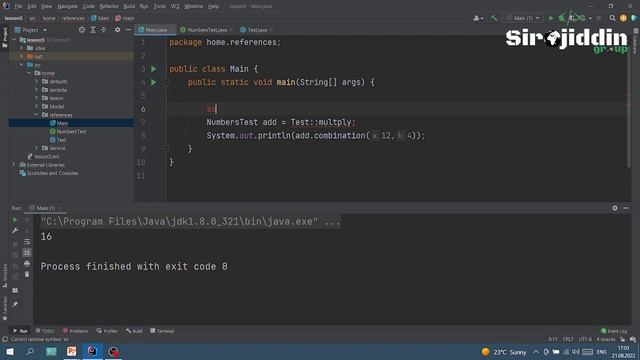Toggle scroll-to-end in the Run console
Viewport: 640px width, 360px height.
[x=27, y=253]
